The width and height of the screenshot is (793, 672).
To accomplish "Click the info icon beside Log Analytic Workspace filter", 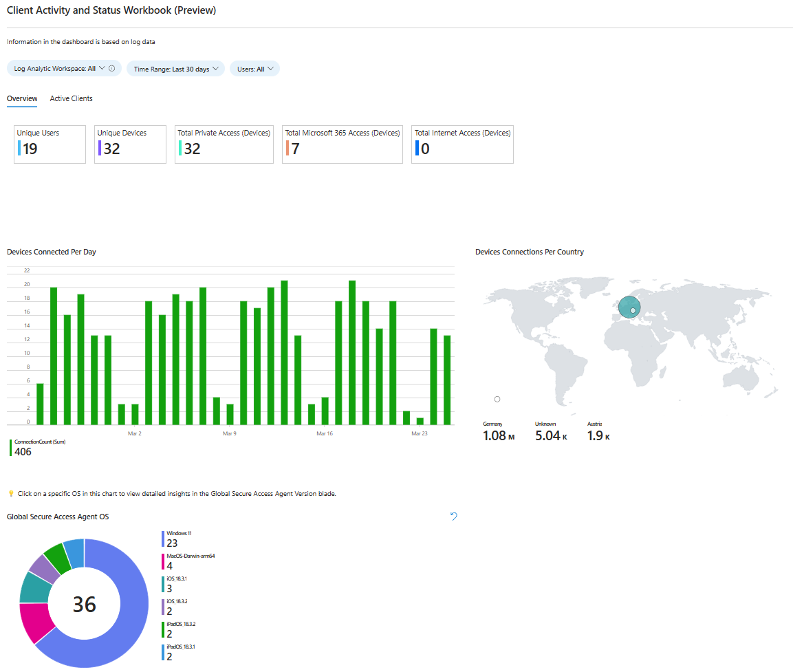I will coord(111,68).
